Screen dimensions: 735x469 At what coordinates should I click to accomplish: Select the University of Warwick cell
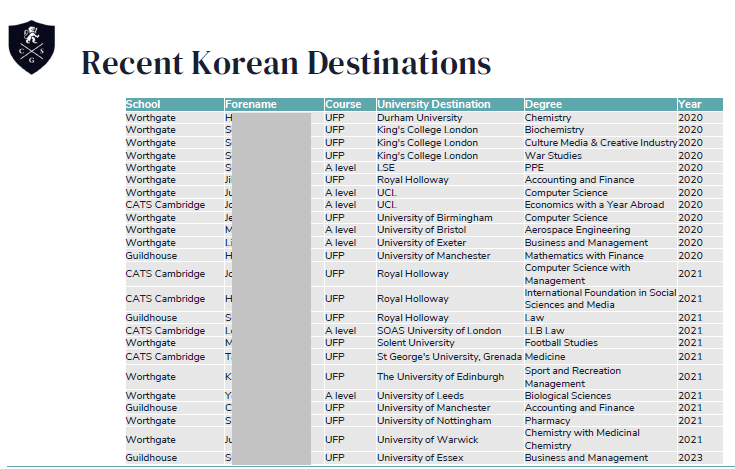click(x=450, y=439)
